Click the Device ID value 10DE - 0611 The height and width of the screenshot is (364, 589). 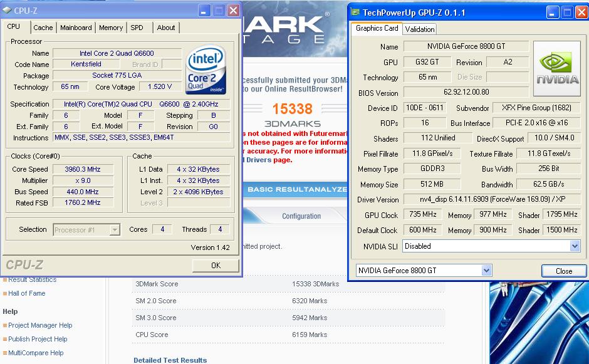coord(425,108)
